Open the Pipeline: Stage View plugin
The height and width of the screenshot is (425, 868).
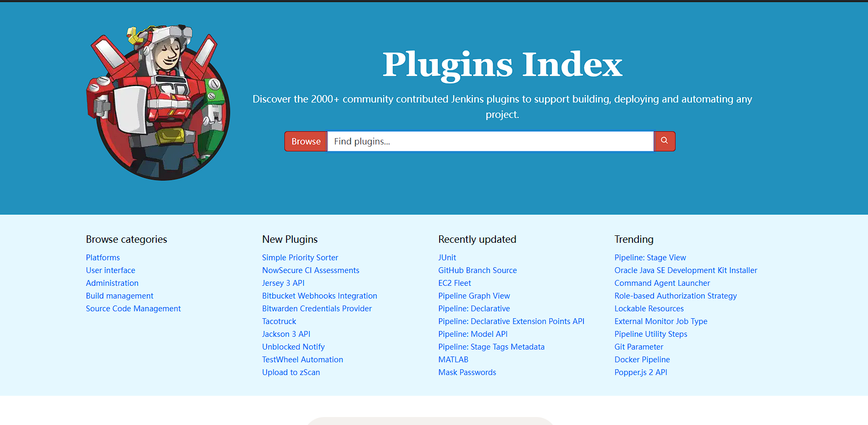pos(650,258)
